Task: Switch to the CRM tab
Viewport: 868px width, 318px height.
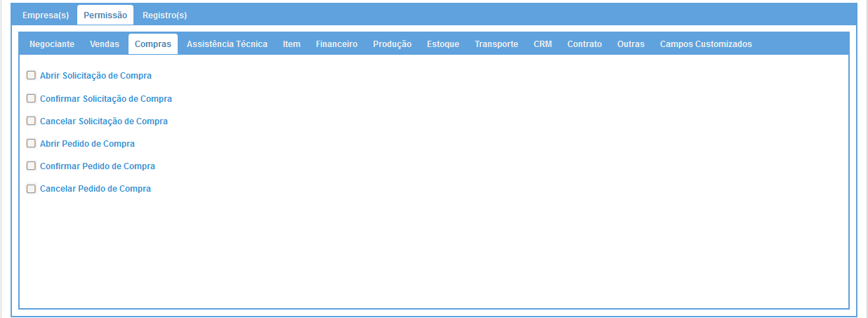Action: click(x=543, y=44)
